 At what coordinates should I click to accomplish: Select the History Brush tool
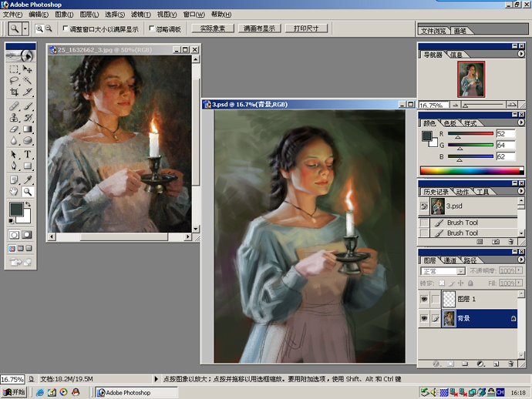(27, 118)
